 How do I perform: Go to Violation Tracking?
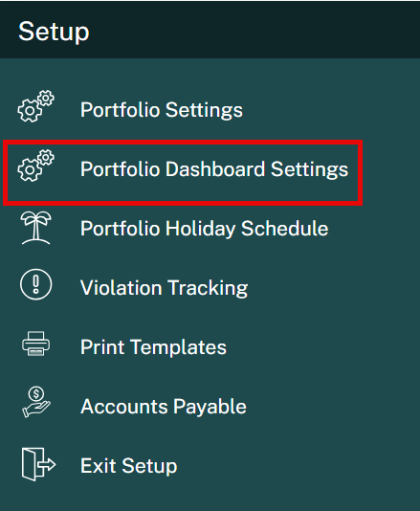[x=164, y=288]
